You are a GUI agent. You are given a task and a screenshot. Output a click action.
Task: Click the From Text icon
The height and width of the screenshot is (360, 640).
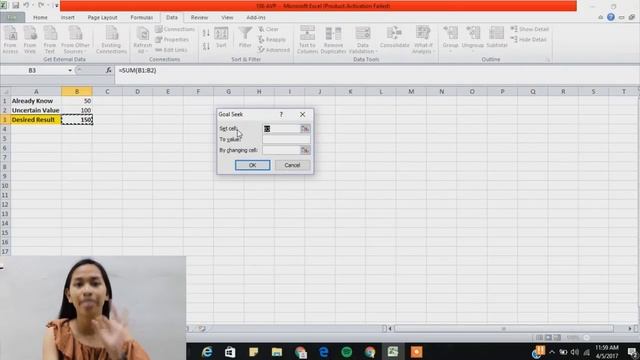coord(50,40)
